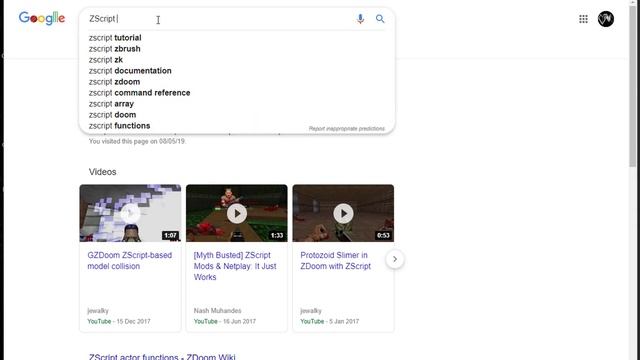This screenshot has height=360, width=640.
Task: Select suggestion "zscript documentation"
Action: 130,71
